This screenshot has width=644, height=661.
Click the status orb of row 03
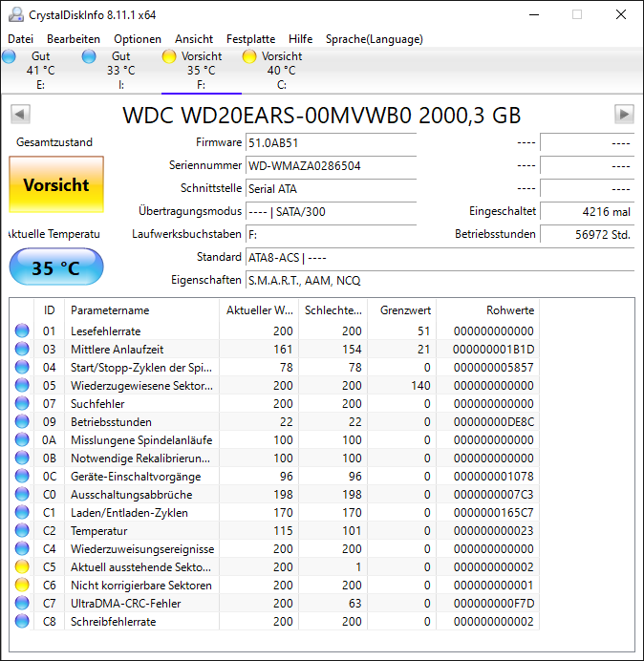coord(22,349)
